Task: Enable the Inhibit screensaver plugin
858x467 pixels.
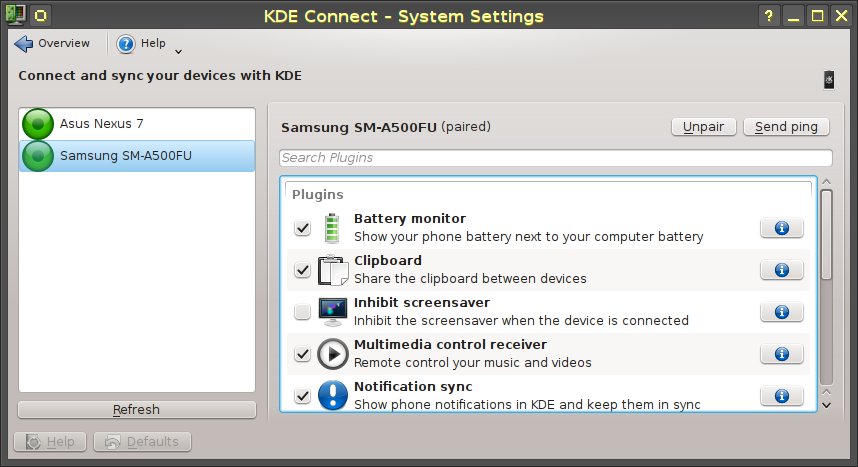Action: (302, 312)
